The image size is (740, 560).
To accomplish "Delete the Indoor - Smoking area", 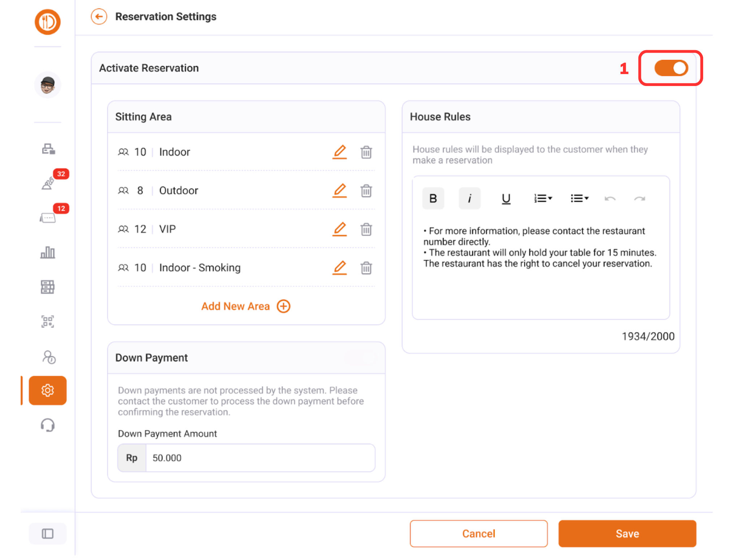I will pyautogui.click(x=366, y=268).
